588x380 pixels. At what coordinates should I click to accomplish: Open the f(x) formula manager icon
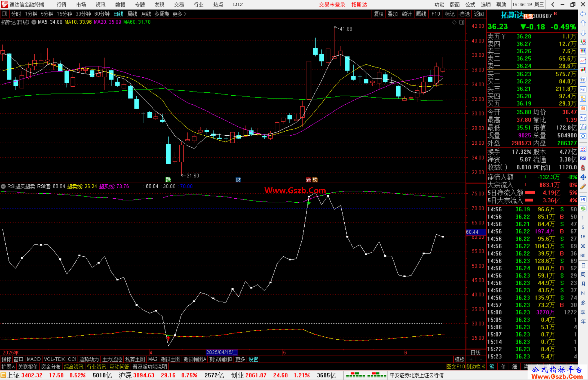(583, 127)
